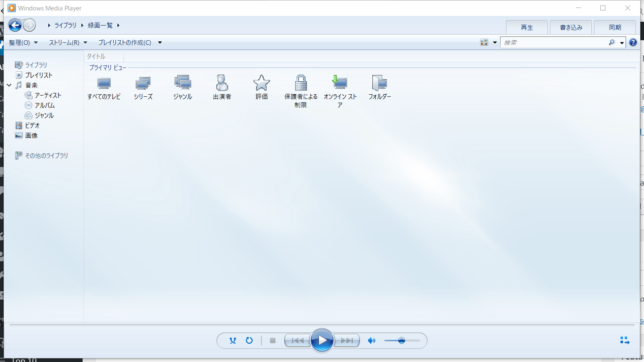Image resolution: width=644 pixels, height=362 pixels.
Task: Toggle shuffle playback
Action: pyautogui.click(x=233, y=341)
